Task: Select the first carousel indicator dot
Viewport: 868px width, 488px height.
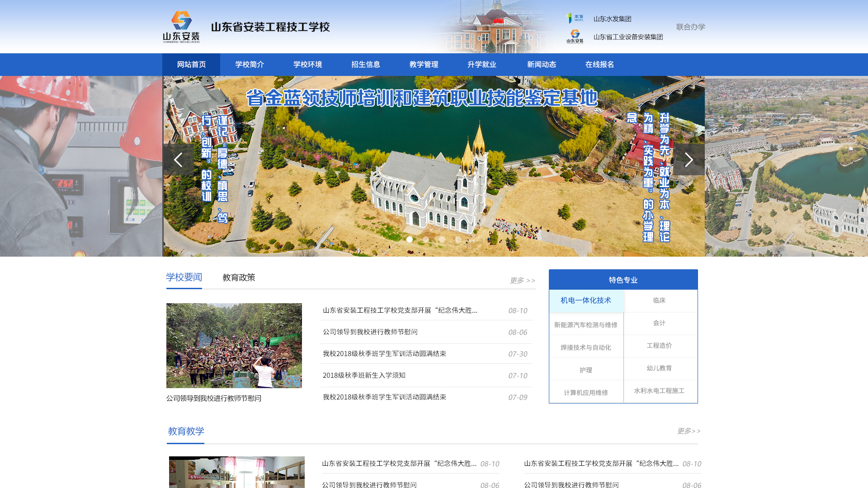Action: [x=410, y=239]
